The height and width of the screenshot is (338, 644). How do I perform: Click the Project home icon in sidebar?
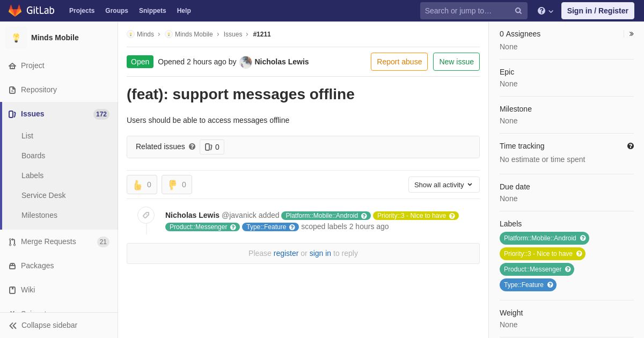pos(12,66)
